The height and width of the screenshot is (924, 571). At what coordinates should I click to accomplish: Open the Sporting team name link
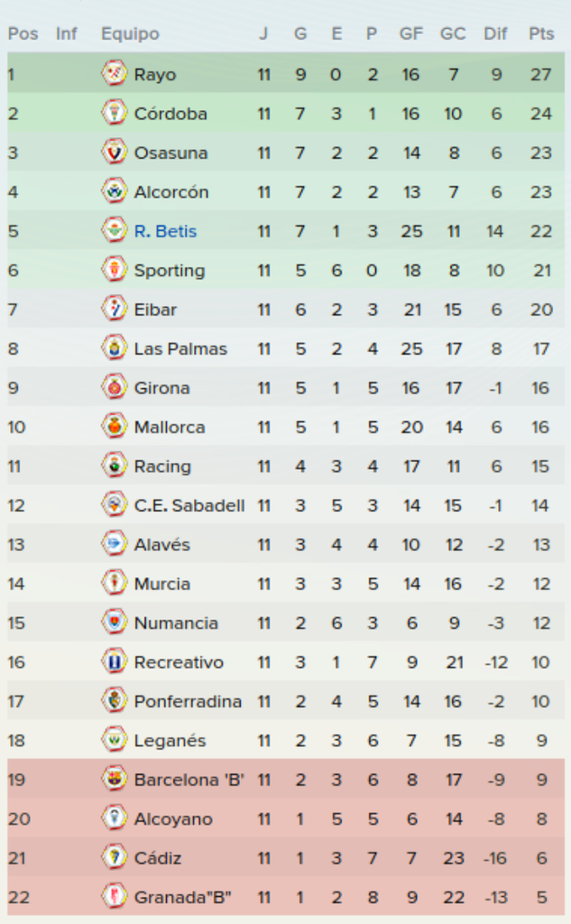(x=170, y=271)
